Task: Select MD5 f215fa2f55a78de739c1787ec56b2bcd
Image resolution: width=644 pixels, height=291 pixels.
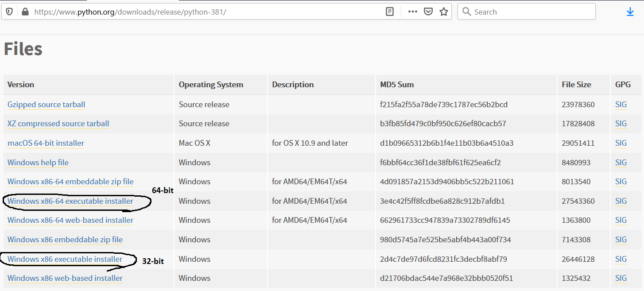Action: (x=444, y=105)
